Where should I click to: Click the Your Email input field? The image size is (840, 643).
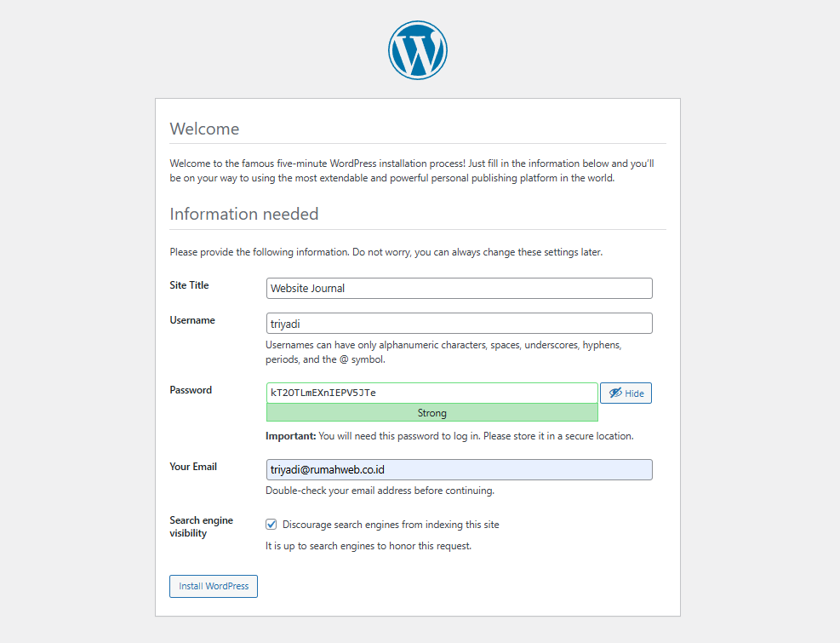(459, 469)
